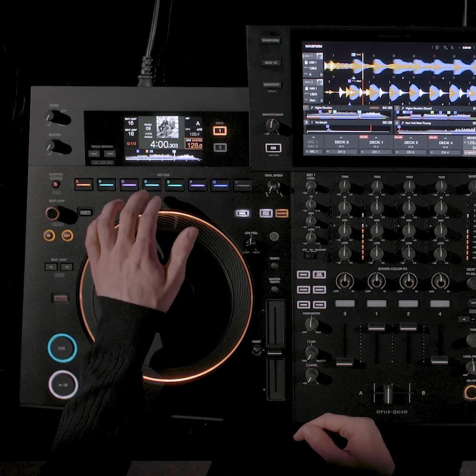Image resolution: width=476 pixels, height=476 pixels.
Task: Tap the tempo slider fader
Action: coord(276,349)
